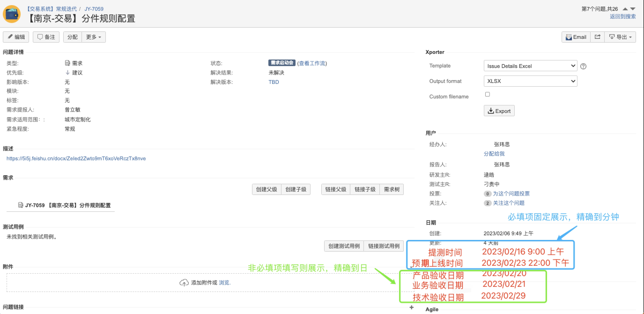Open the Output format XLSX dropdown
The width and height of the screenshot is (644, 314).
(x=530, y=81)
